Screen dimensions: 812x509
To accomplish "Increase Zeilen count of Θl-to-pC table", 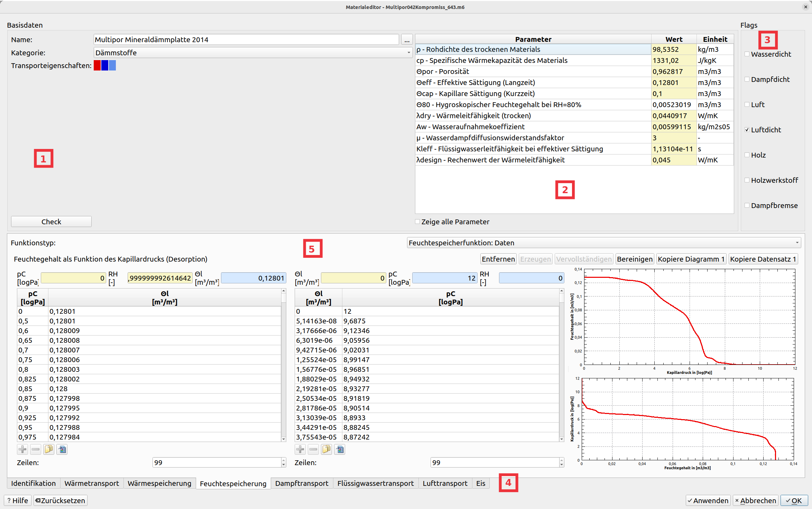I will [561, 460].
